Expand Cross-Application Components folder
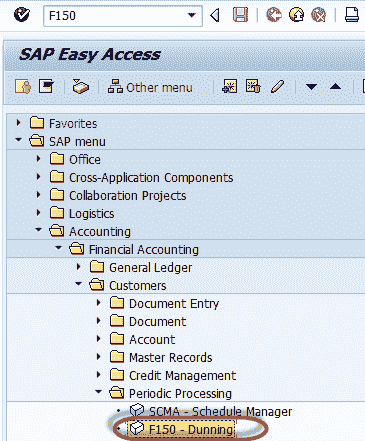 39,177
